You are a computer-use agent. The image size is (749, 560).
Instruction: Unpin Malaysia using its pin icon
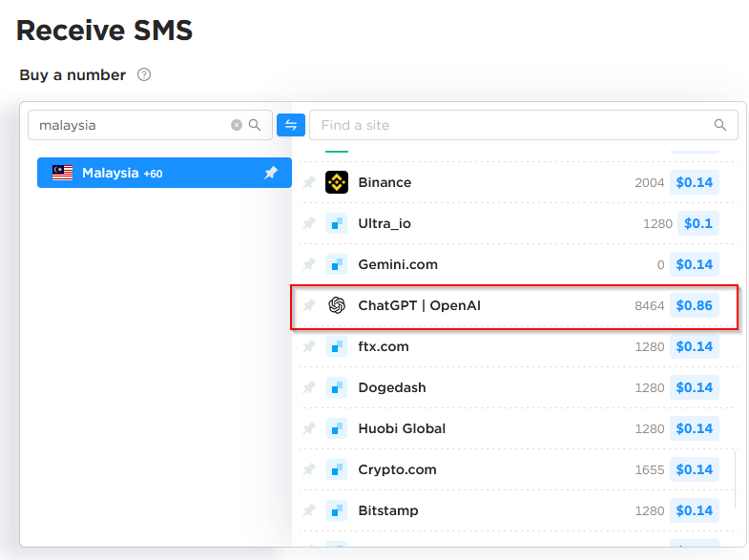click(271, 173)
